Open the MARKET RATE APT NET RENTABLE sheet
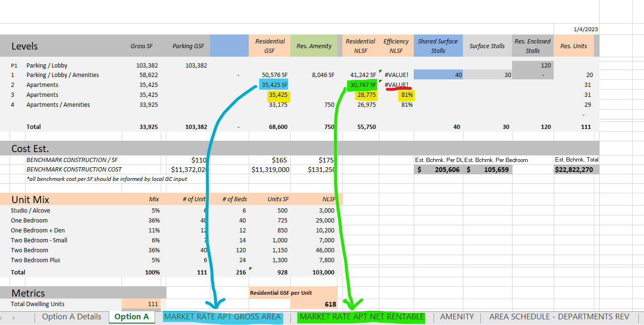 pyautogui.click(x=361, y=317)
